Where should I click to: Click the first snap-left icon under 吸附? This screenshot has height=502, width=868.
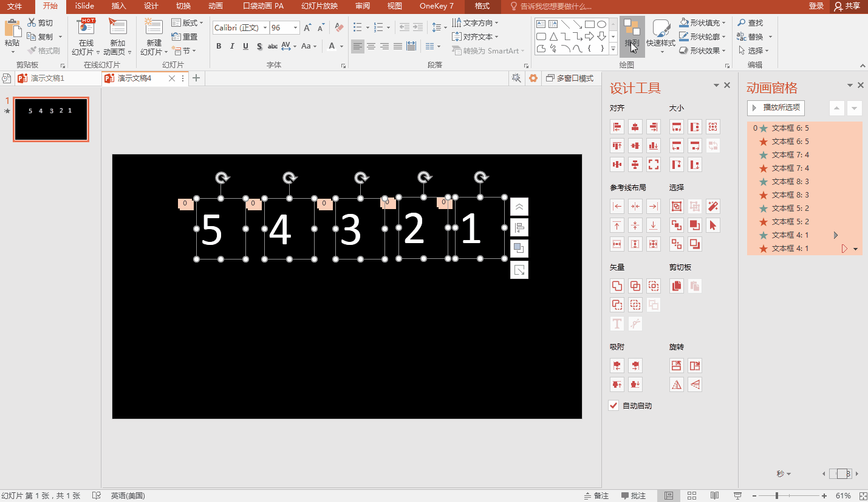617,365
